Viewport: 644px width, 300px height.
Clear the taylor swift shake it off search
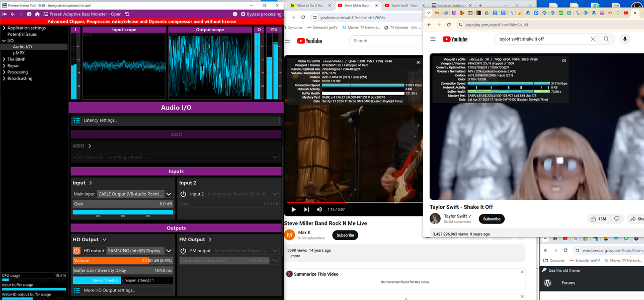[x=593, y=39]
